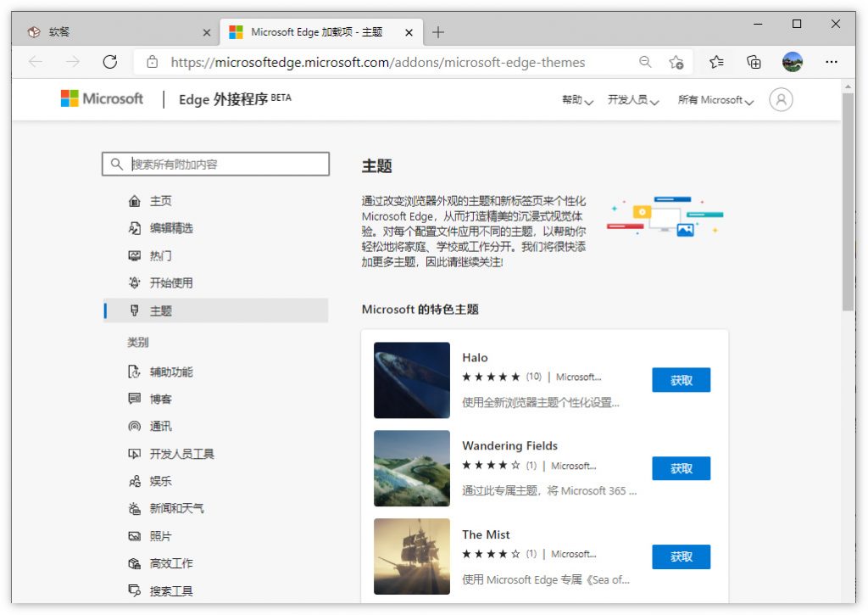Click the Microsoft account sign-in icon
Screen dimensions: 868x615
781,100
